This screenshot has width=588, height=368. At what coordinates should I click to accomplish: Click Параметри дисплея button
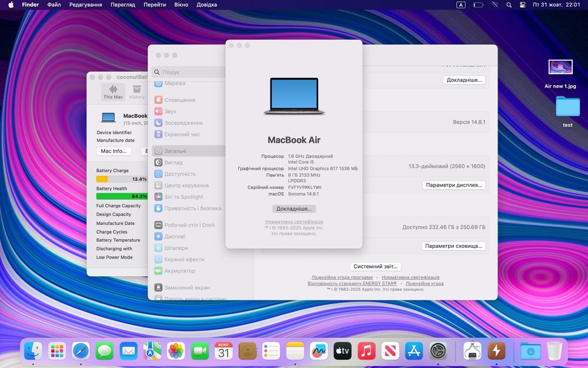click(454, 185)
